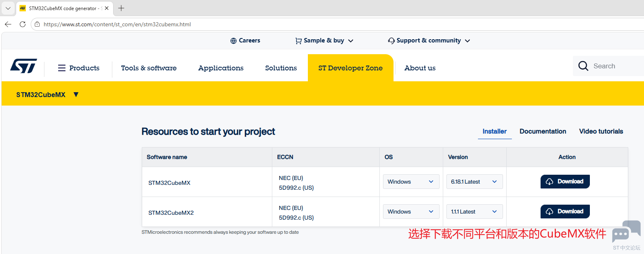Switch to the Video tutorials tab
644x254 pixels.
[601, 131]
